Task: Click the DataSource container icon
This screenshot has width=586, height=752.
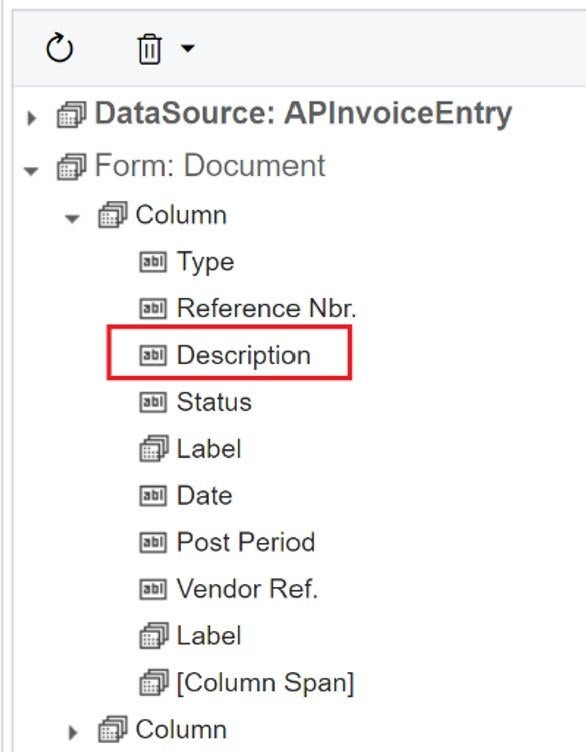Action: pyautogui.click(x=71, y=115)
